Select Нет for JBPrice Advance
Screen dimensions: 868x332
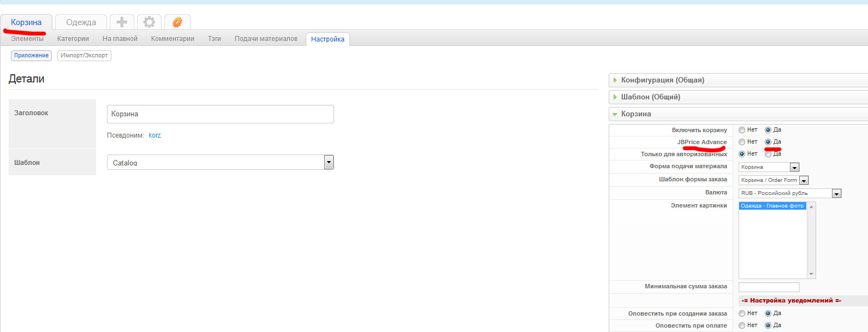click(742, 142)
